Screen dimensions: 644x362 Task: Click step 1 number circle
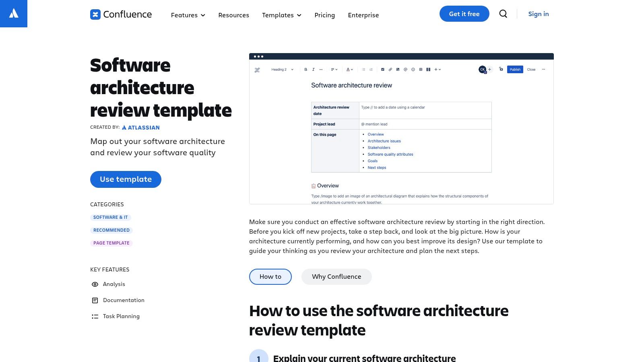coord(258,357)
